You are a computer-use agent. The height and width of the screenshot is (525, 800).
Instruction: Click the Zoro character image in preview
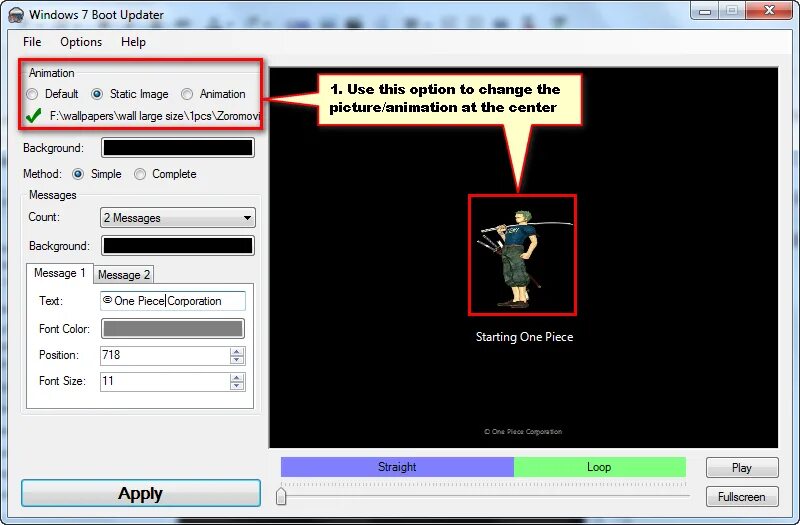[522, 255]
